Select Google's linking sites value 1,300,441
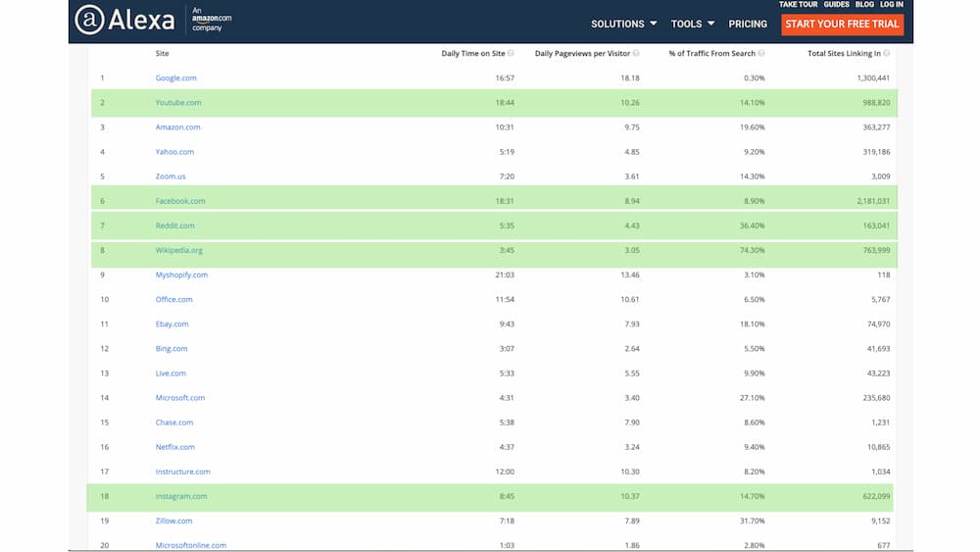Screen dimensions: 980x552 click(873, 78)
